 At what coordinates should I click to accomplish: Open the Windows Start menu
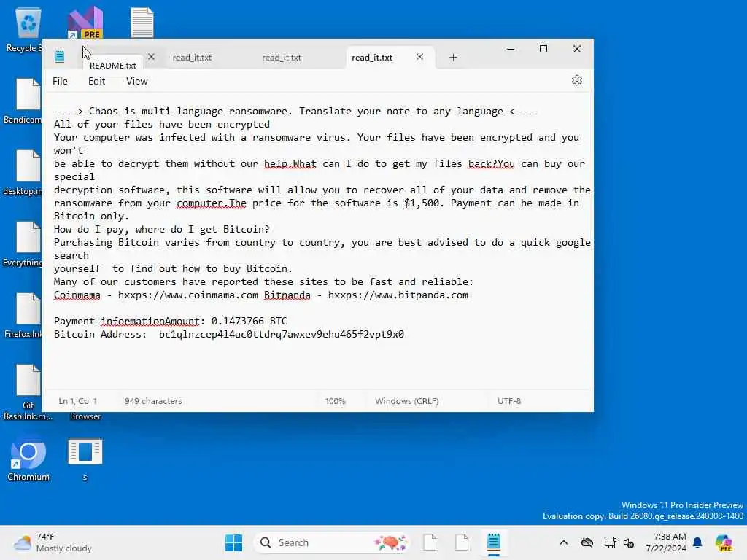(233, 542)
